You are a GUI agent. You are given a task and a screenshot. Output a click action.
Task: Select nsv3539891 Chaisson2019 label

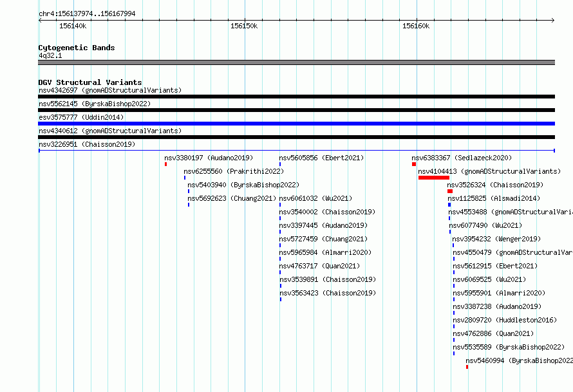coord(328,279)
